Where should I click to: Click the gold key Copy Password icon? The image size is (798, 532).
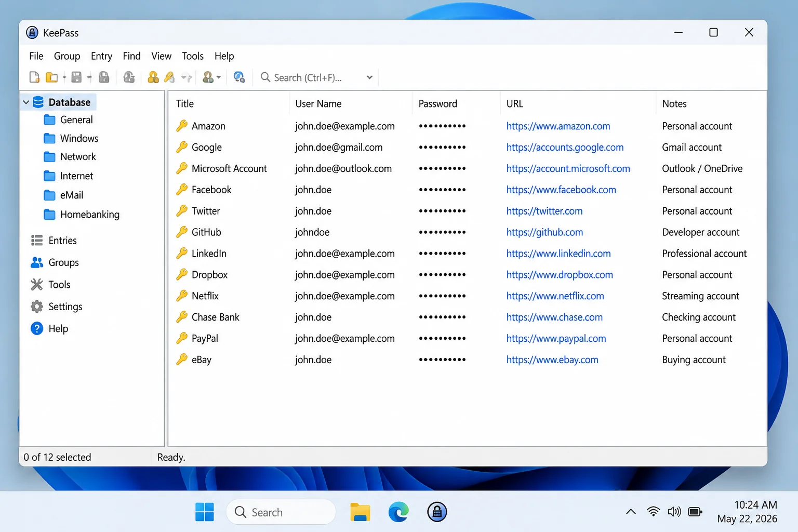tap(169, 77)
